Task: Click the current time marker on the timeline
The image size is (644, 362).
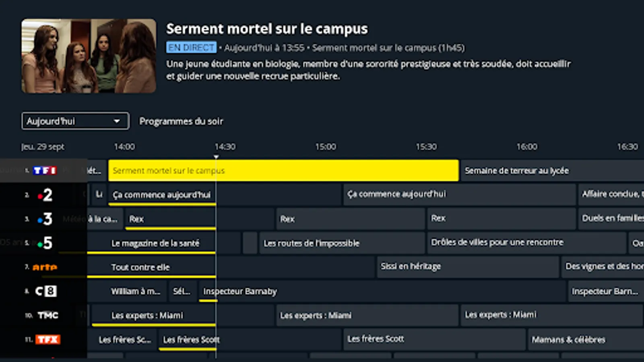Action: [x=216, y=157]
